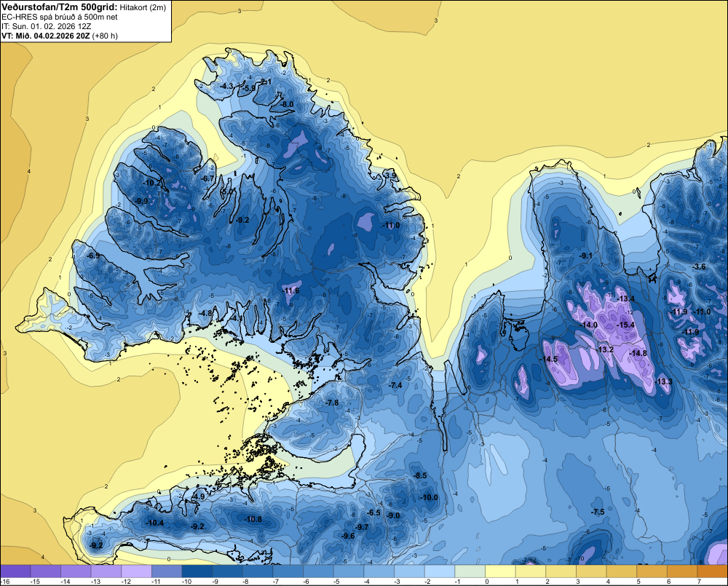This screenshot has width=728, height=586.
Task: Click the -14.5 temperature label
Action: pos(548,360)
